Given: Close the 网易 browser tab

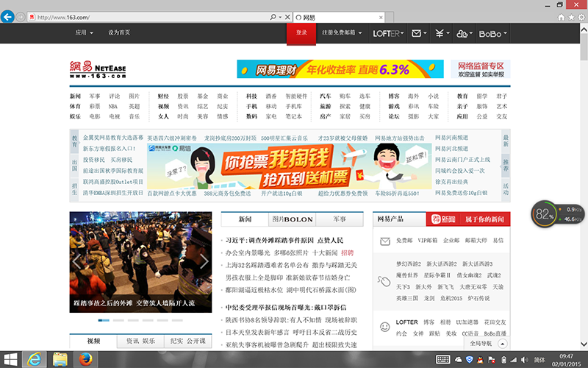Looking at the screenshot, I should [381, 17].
